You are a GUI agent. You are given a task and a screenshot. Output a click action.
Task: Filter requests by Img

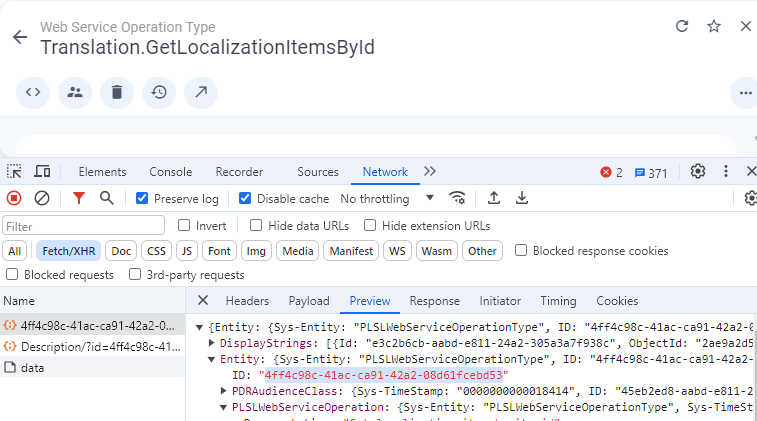pos(256,251)
